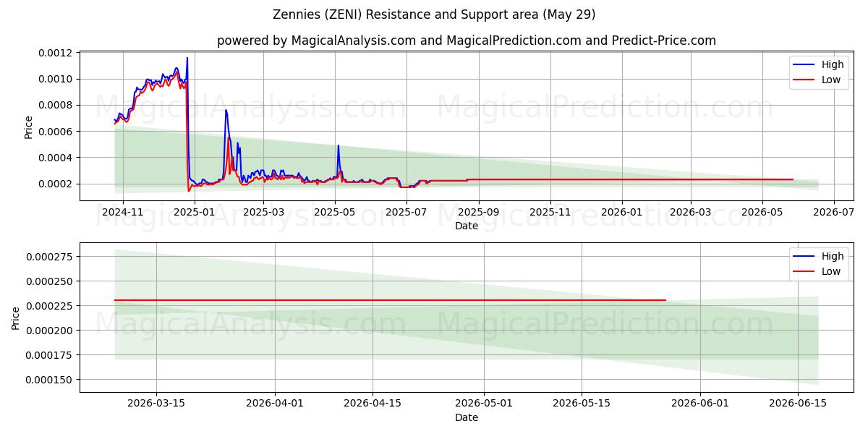The height and width of the screenshot is (434, 868).
Task: Click the 'Date' label under the top chart
Action: click(467, 226)
